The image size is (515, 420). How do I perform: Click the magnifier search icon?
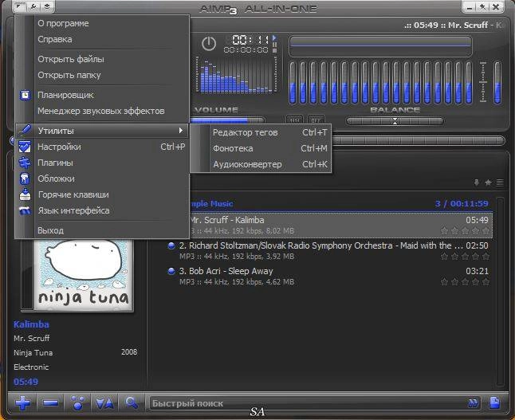click(x=132, y=402)
